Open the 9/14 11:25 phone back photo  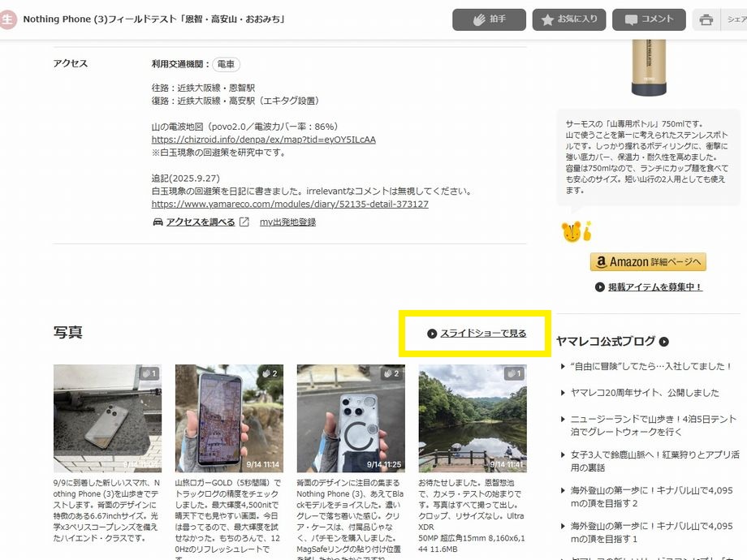click(x=351, y=419)
